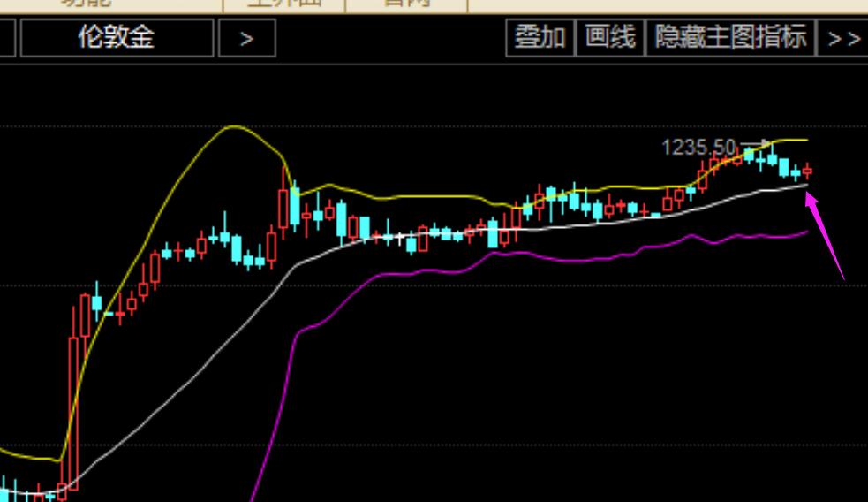Click the > arrow next to 伦敦金
The height and width of the screenshot is (502, 868).
coord(247,38)
